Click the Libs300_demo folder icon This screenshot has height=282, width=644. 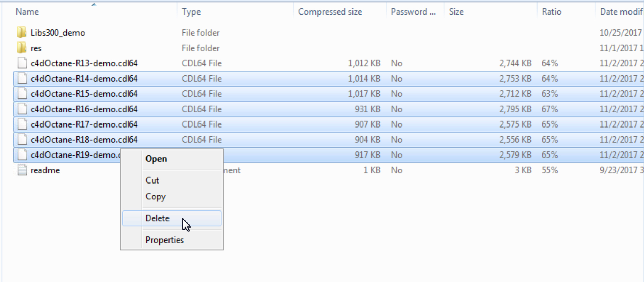click(22, 33)
